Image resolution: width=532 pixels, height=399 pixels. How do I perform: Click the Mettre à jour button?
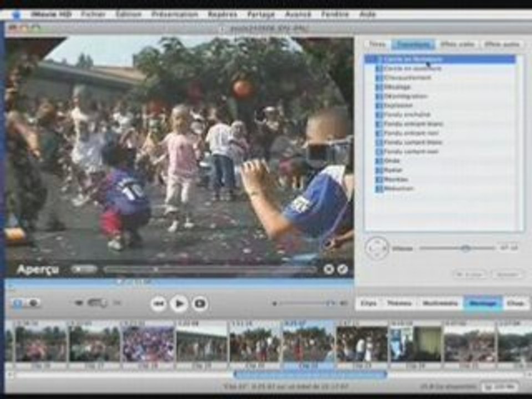click(469, 274)
